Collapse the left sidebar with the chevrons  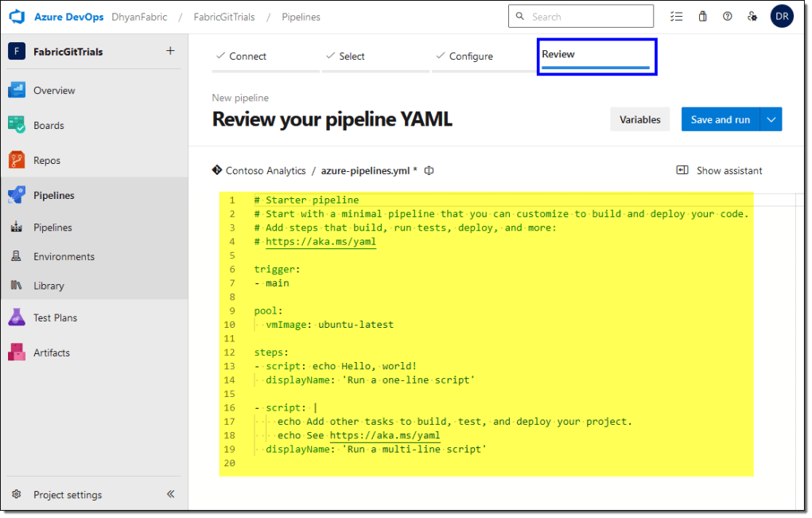[169, 494]
